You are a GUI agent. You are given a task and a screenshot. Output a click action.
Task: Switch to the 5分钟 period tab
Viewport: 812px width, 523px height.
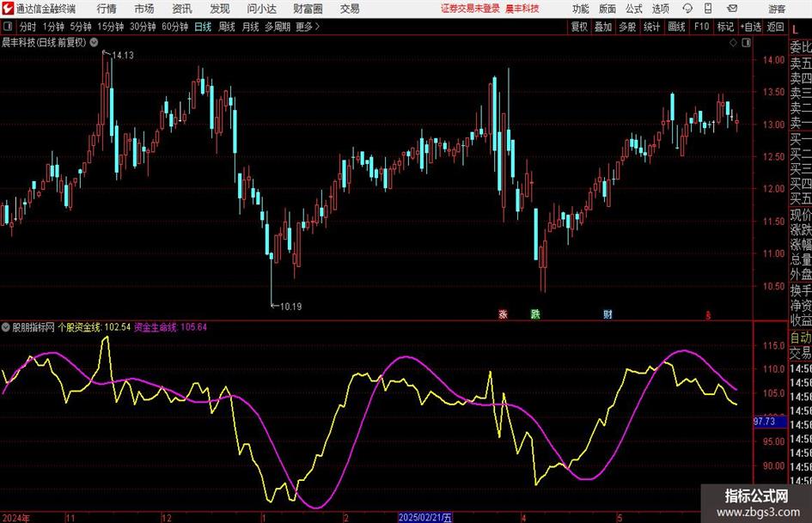(80, 27)
